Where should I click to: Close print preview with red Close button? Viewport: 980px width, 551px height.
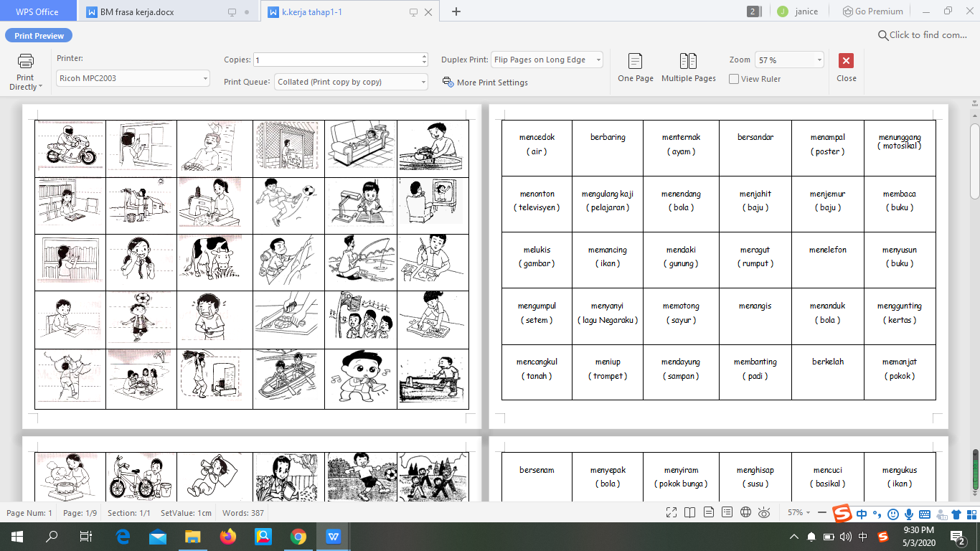847,68
